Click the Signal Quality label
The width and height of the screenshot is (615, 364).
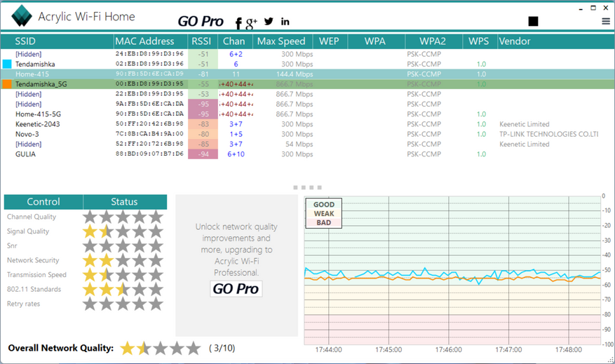(x=28, y=231)
